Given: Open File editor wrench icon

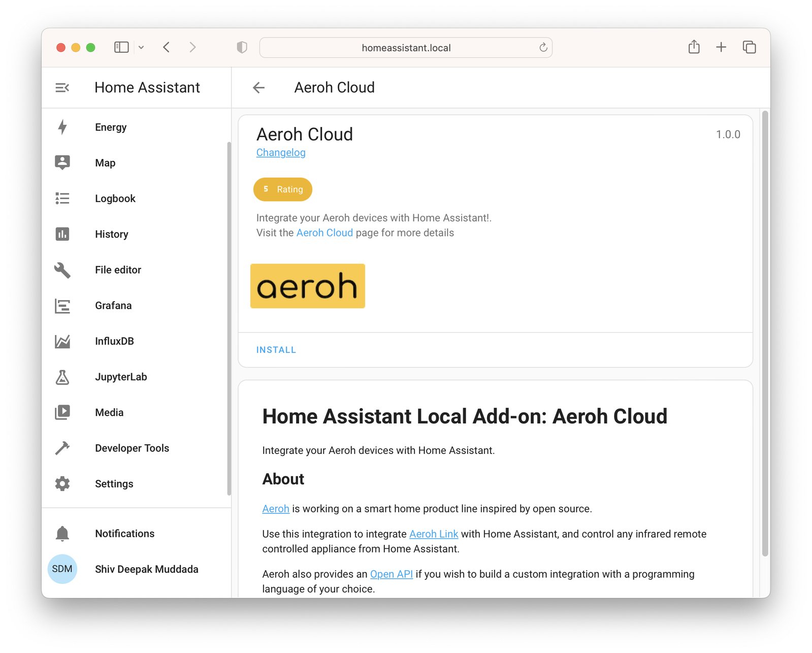Looking at the screenshot, I should click(62, 270).
